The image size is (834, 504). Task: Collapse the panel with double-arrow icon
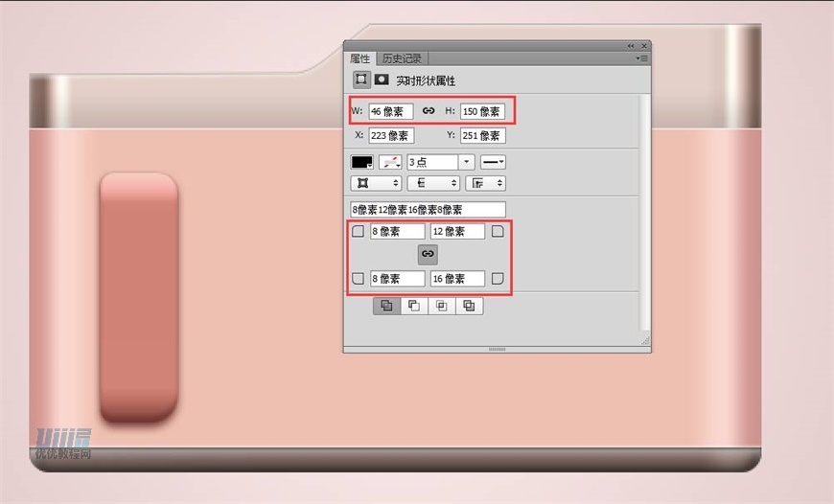tap(631, 46)
